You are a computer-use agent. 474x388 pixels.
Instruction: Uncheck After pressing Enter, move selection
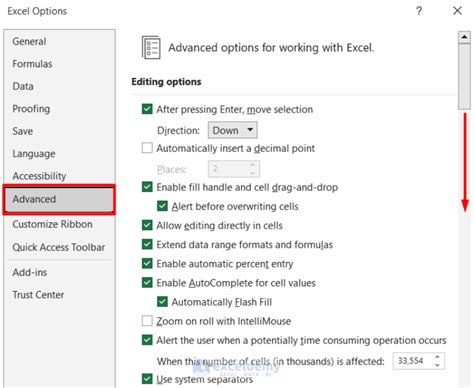point(147,109)
